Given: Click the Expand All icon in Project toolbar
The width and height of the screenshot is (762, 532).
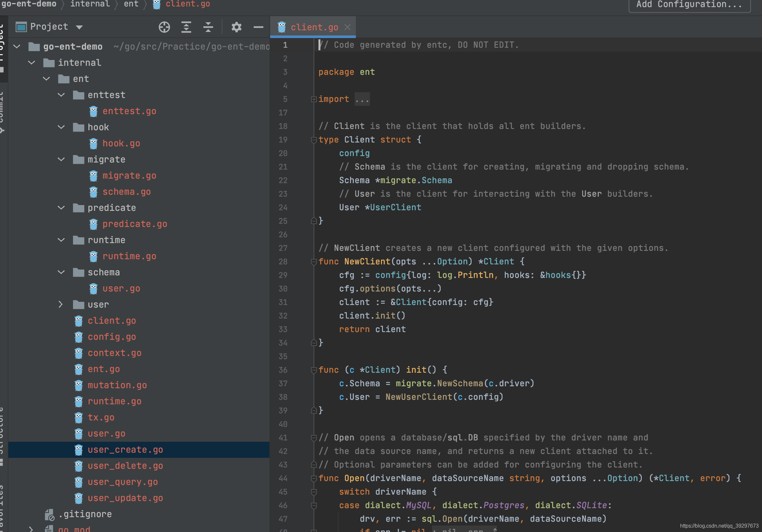Looking at the screenshot, I should [x=186, y=27].
